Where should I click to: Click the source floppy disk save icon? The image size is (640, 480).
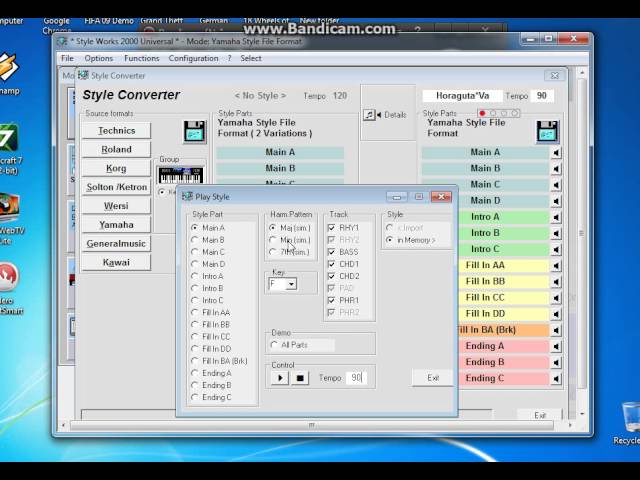[194, 132]
